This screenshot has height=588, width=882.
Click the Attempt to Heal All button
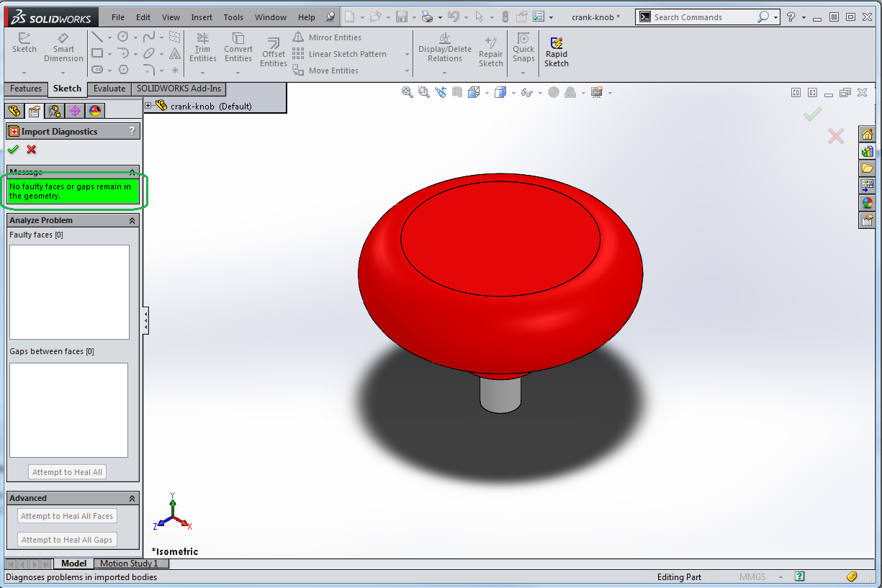pyautogui.click(x=68, y=472)
